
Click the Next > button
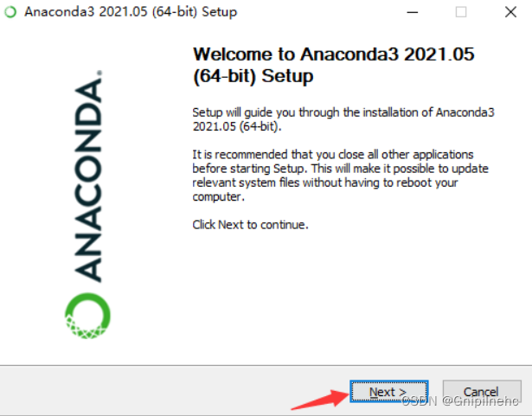point(388,392)
